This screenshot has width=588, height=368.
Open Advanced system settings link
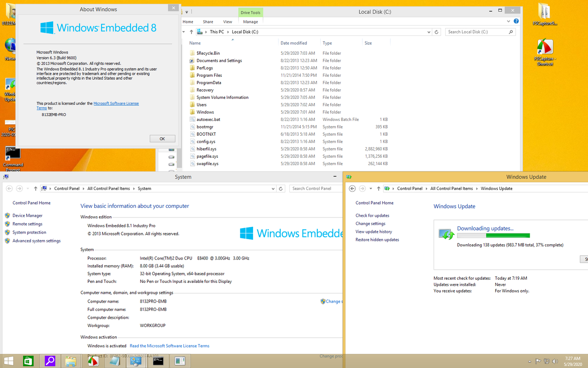tap(36, 241)
